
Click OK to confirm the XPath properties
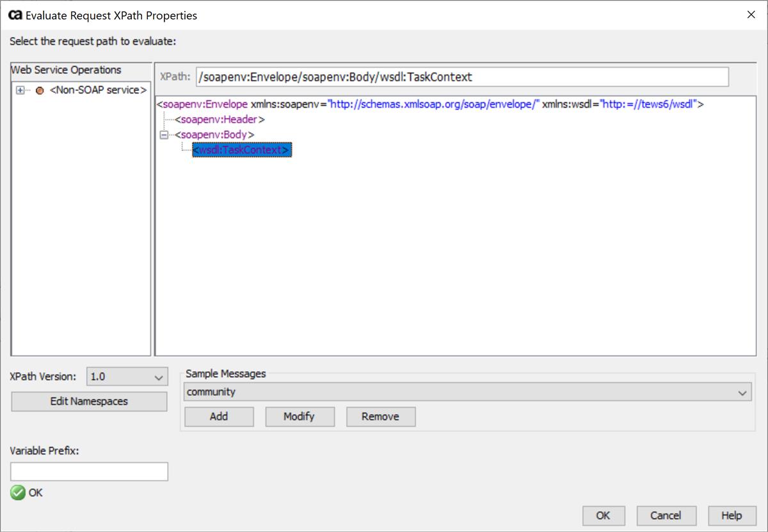[x=603, y=515]
